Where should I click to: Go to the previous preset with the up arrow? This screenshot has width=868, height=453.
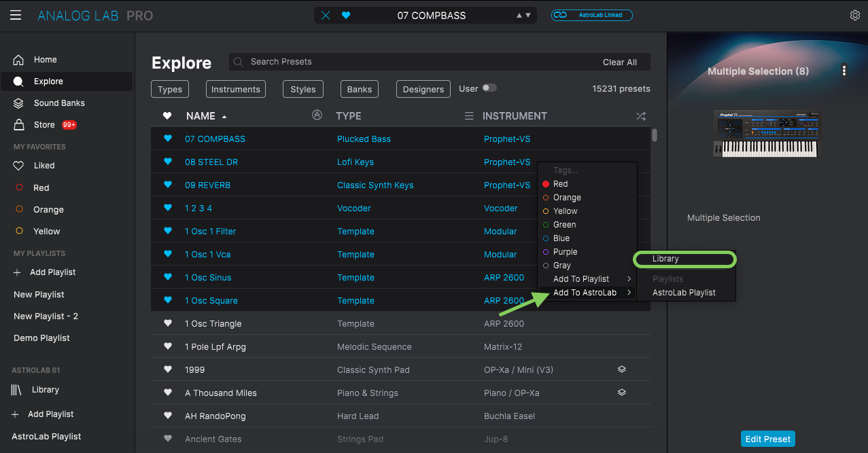click(x=520, y=15)
